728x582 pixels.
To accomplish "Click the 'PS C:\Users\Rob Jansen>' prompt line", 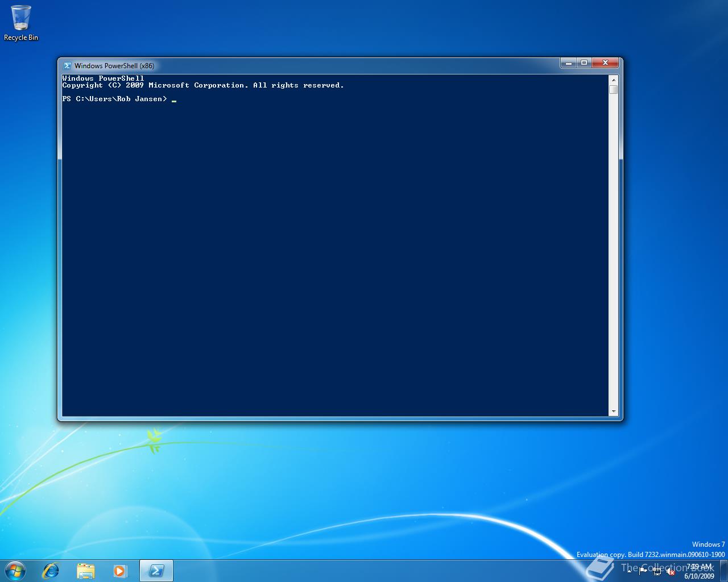I will [x=115, y=99].
